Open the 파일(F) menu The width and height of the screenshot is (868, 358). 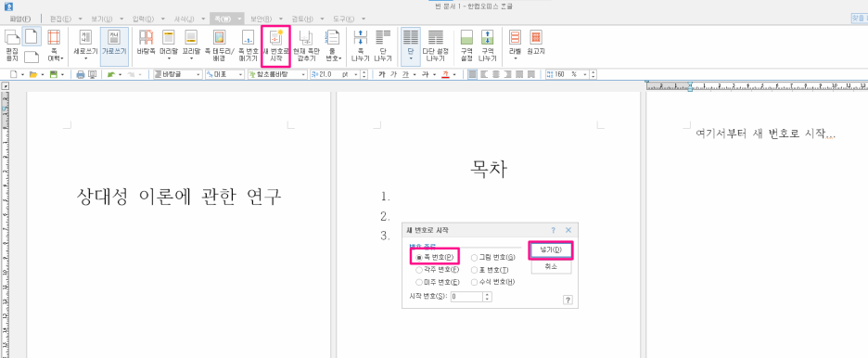point(21,19)
